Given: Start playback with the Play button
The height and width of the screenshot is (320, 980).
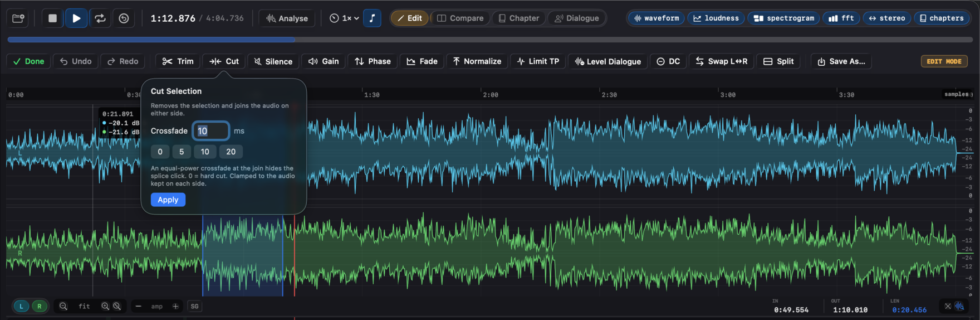Looking at the screenshot, I should (x=76, y=18).
